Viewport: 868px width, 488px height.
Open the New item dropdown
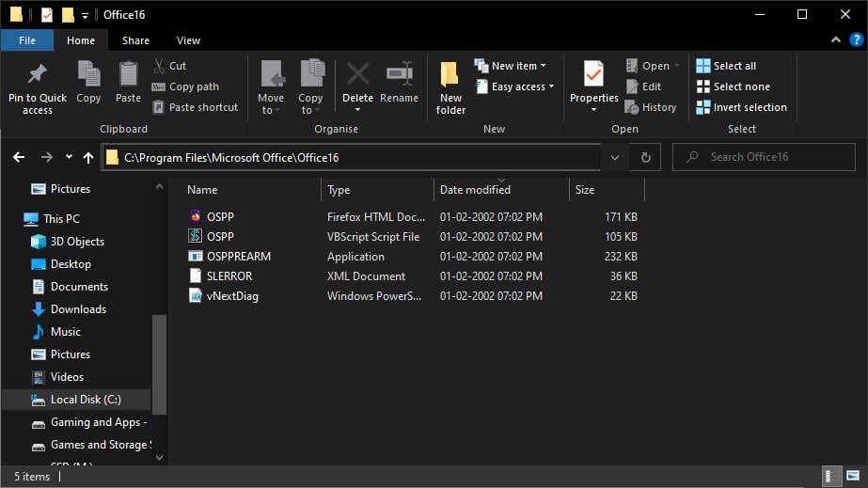(x=510, y=66)
